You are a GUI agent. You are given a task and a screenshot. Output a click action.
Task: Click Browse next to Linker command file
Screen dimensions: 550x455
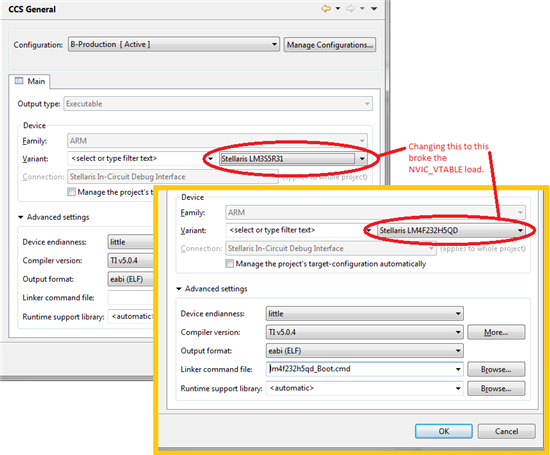(496, 369)
